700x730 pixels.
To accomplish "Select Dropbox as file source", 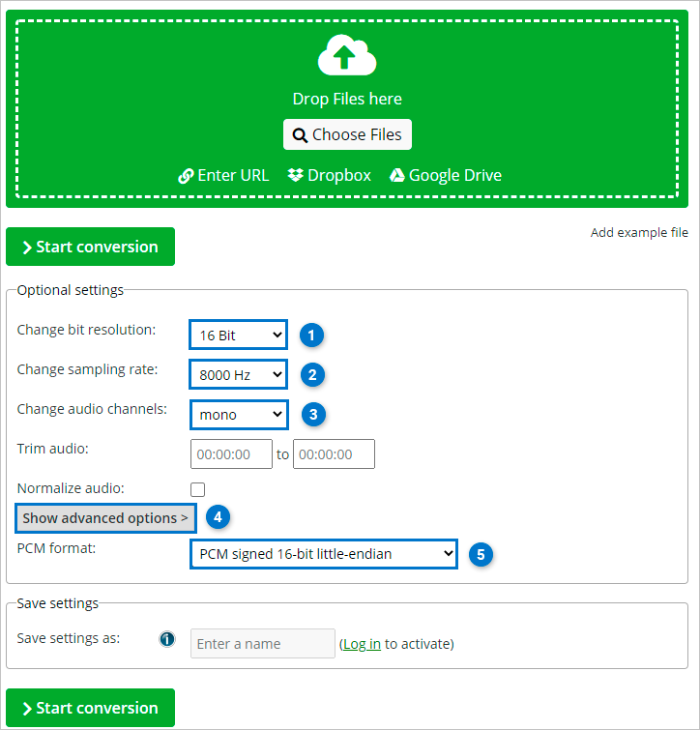I will point(329,175).
